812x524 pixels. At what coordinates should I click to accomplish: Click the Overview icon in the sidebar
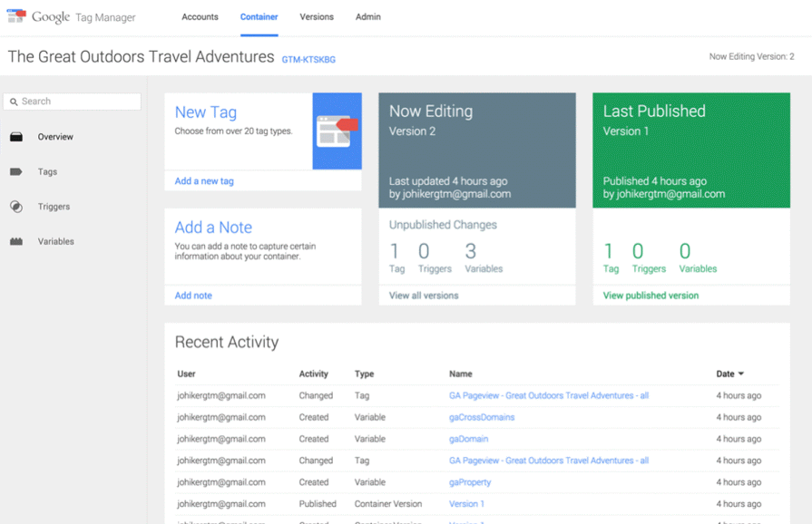[16, 137]
